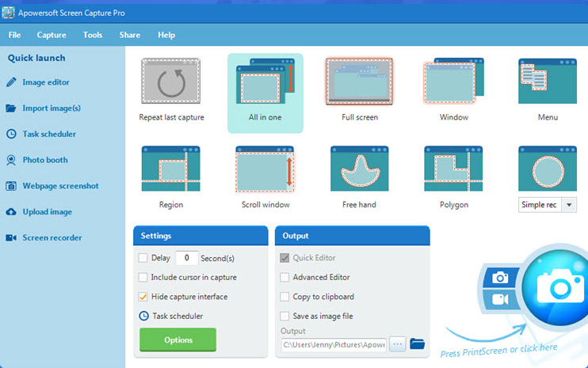Click the Delay seconds input field
588x368 pixels.
pyautogui.click(x=186, y=258)
